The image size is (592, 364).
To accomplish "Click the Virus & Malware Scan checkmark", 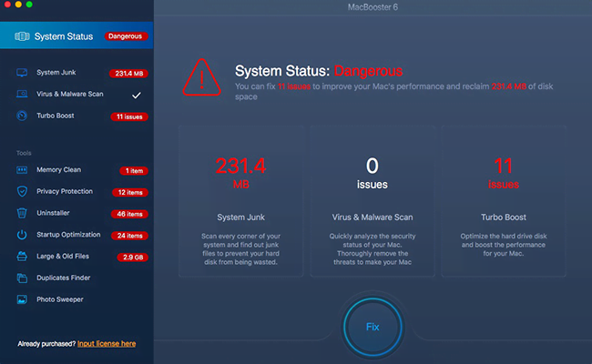I will coord(137,95).
